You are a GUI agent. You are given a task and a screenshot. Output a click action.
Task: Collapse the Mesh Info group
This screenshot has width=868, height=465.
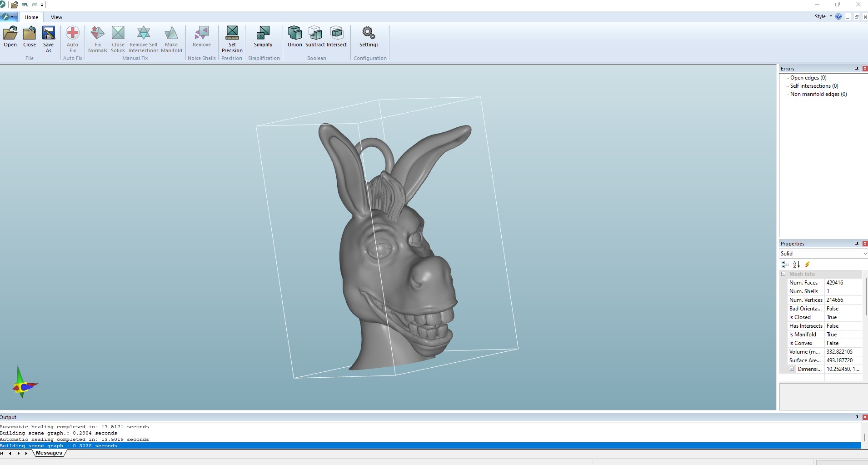pos(783,274)
